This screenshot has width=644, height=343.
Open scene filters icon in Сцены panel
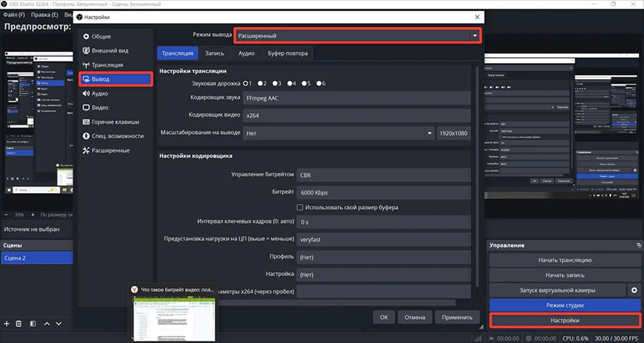33,324
